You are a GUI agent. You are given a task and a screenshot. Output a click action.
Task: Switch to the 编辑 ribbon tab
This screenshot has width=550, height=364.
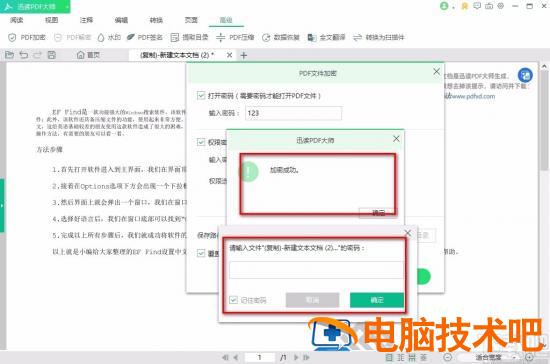pos(121,20)
